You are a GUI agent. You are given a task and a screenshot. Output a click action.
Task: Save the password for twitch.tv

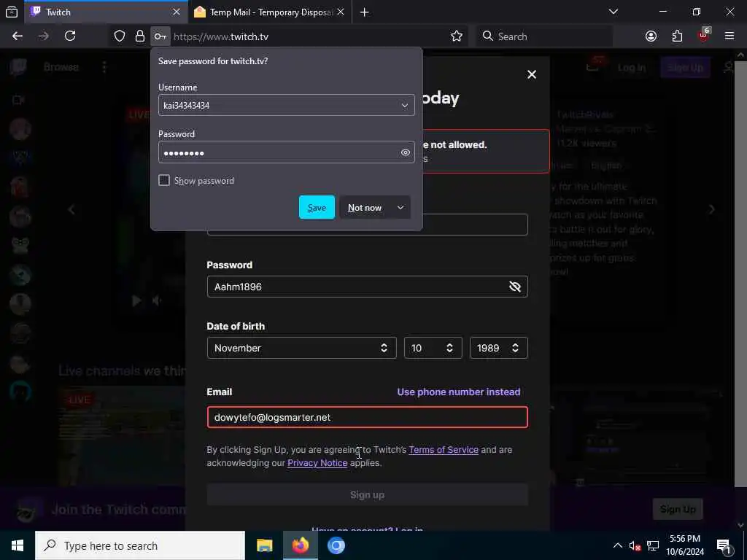click(x=317, y=208)
